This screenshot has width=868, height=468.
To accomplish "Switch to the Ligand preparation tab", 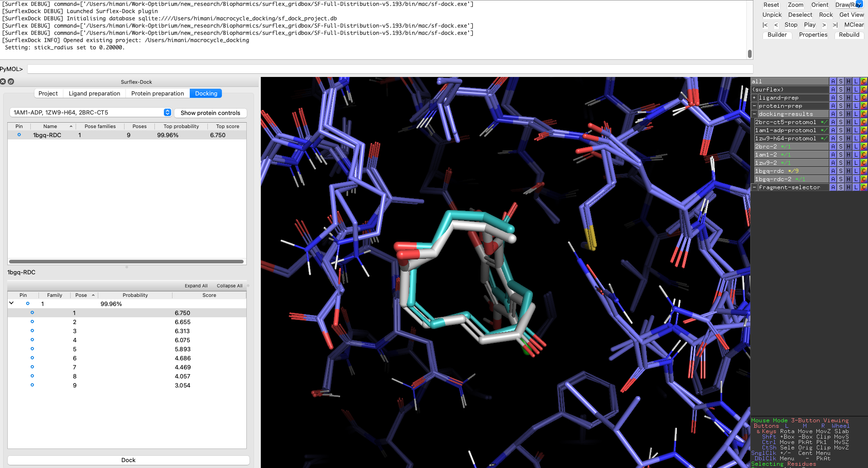I will (94, 94).
